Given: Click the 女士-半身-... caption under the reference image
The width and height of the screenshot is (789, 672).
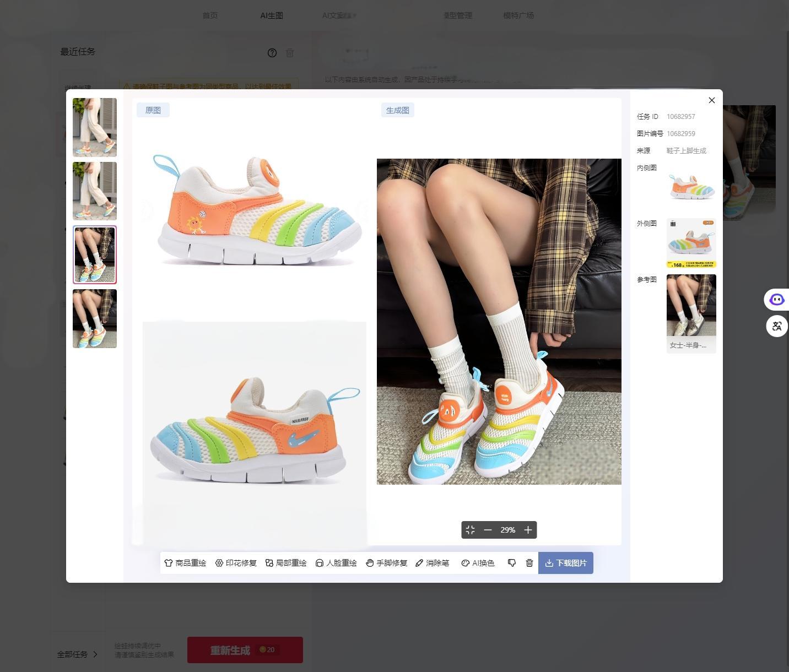Looking at the screenshot, I should tap(688, 345).
